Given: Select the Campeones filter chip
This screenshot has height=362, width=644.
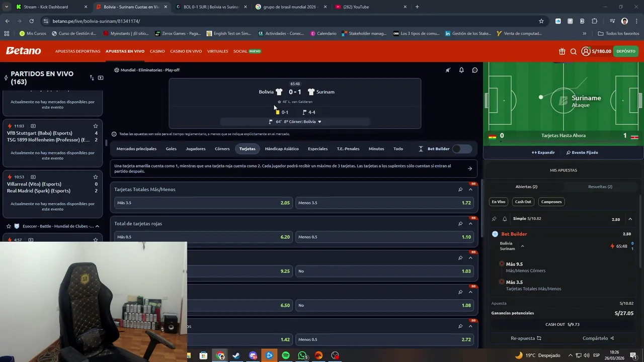Looking at the screenshot, I should click(x=551, y=202).
